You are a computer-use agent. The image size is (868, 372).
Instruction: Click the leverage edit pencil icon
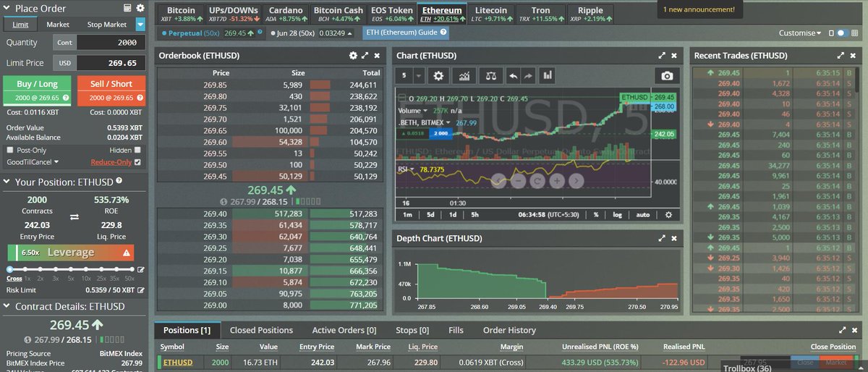click(x=141, y=270)
